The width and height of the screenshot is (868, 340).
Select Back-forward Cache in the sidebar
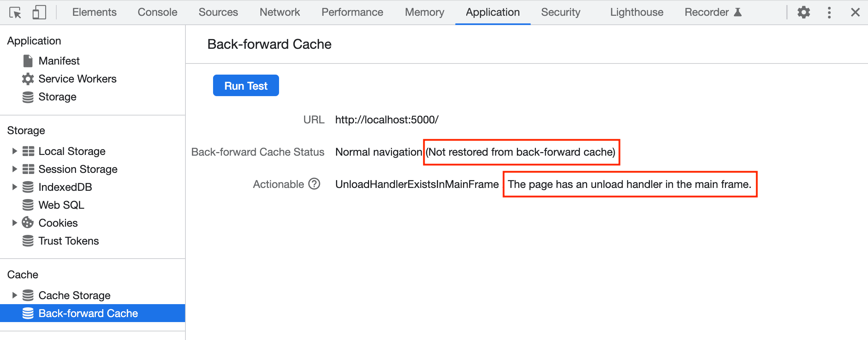88,313
